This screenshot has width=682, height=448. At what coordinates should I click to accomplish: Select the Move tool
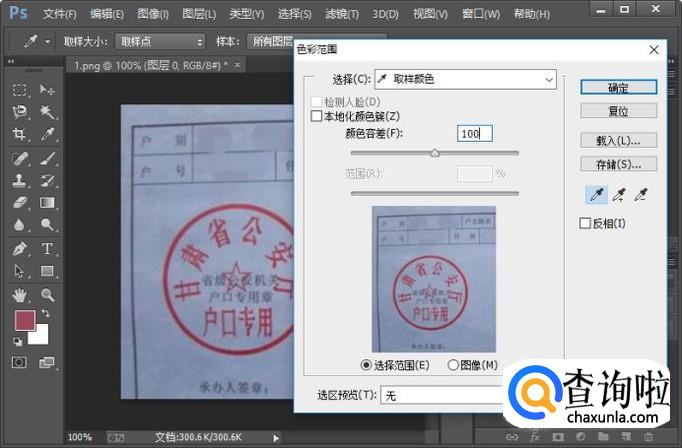47,90
